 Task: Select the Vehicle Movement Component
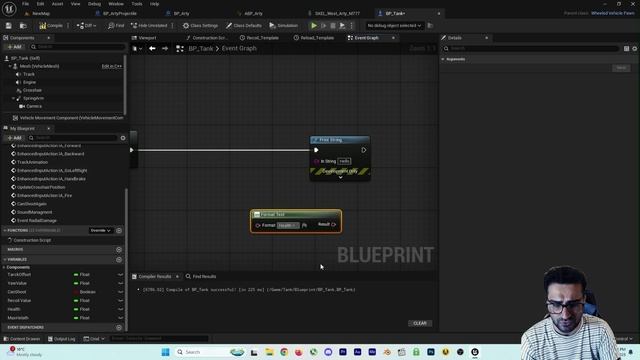(x=68, y=118)
